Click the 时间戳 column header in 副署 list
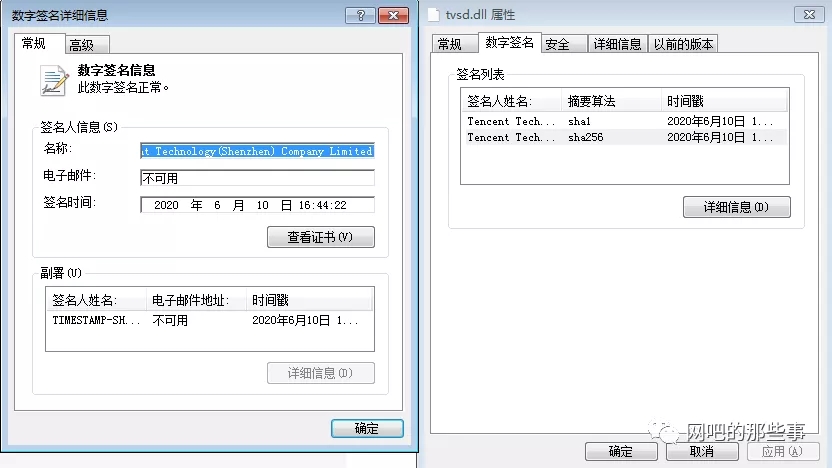The height and width of the screenshot is (468, 832). tap(309, 300)
